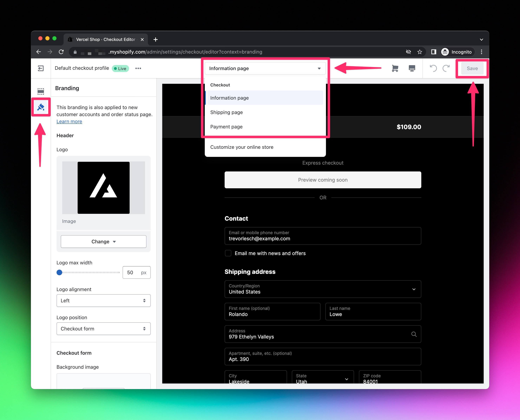The height and width of the screenshot is (420, 520).
Task: Select Shipping page from the menu
Action: tap(265, 112)
